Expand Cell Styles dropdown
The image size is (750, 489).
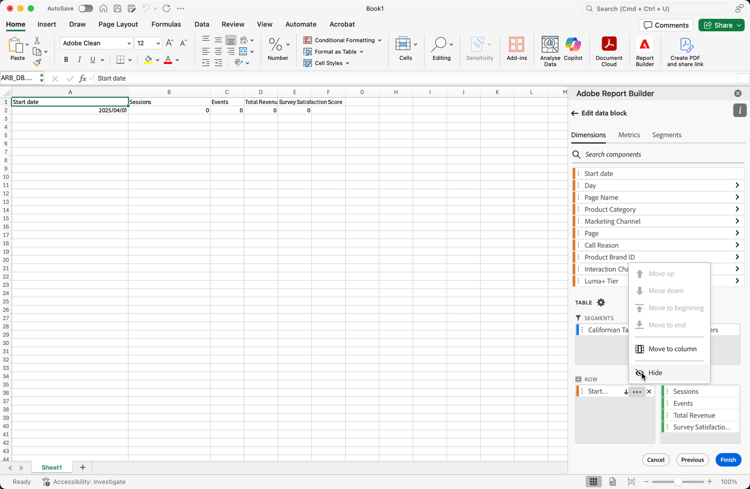(347, 63)
